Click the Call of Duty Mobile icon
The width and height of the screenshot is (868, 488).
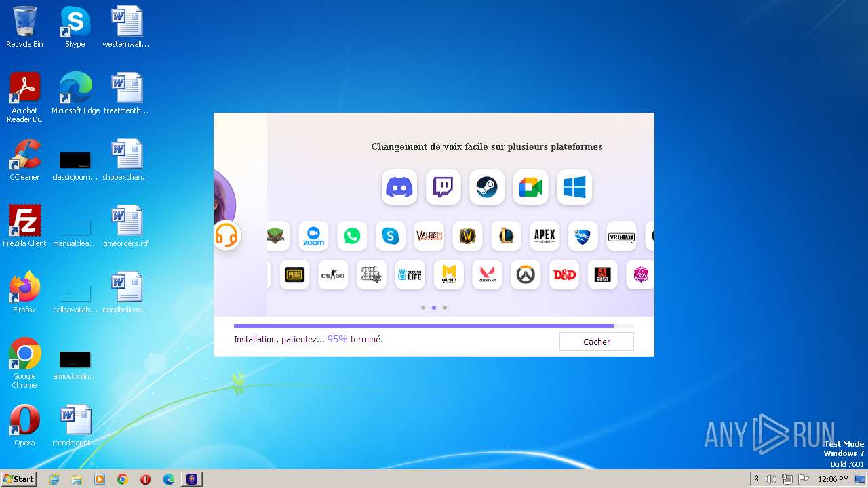click(x=449, y=274)
